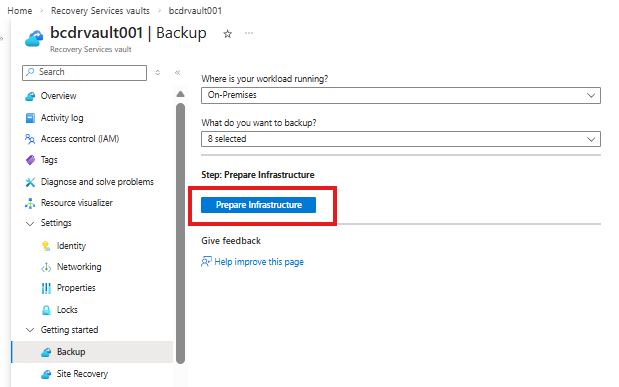
Task: Open Recovery Services vaults breadcrumb link
Action: coord(100,11)
